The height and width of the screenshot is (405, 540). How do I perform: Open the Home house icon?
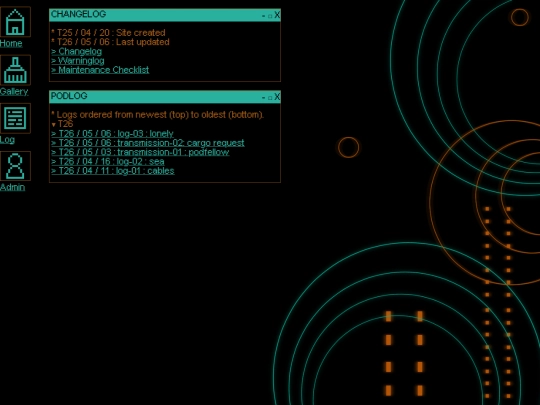15,22
